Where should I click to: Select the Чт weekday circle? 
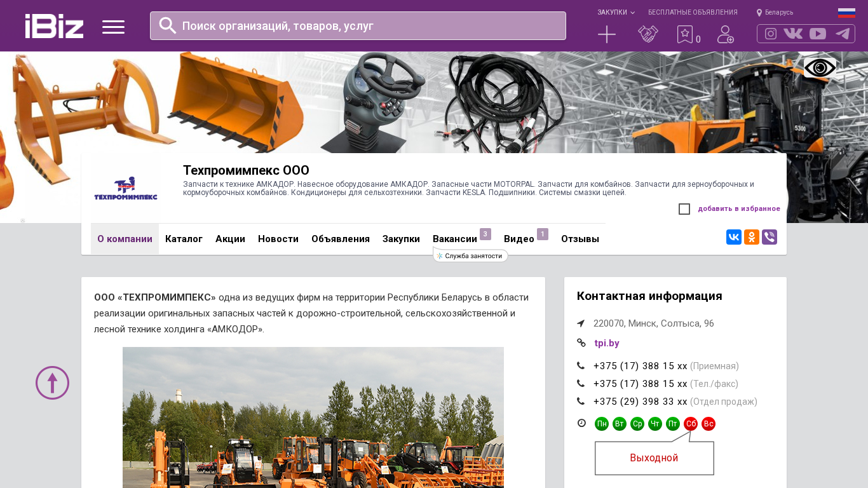tap(655, 424)
